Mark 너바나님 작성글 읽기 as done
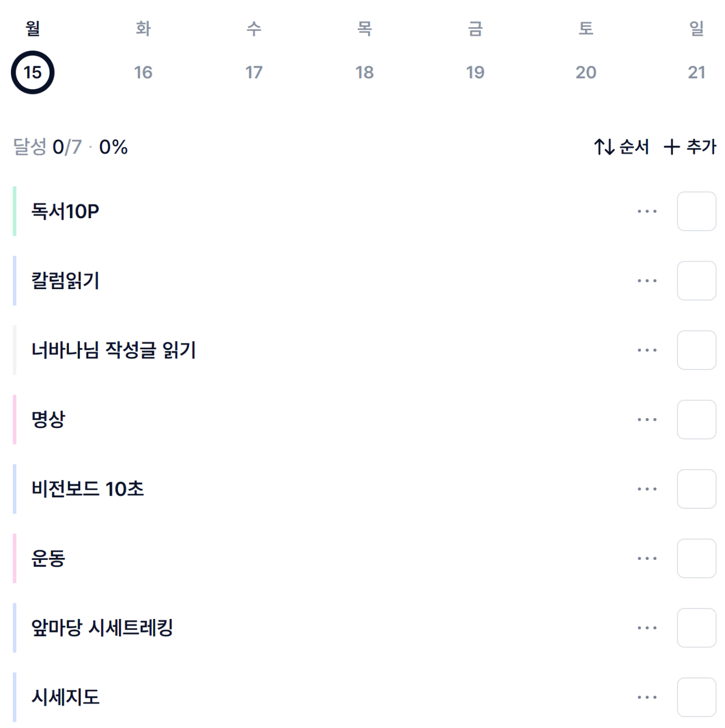Screen dimensions: 725x728 click(x=696, y=350)
